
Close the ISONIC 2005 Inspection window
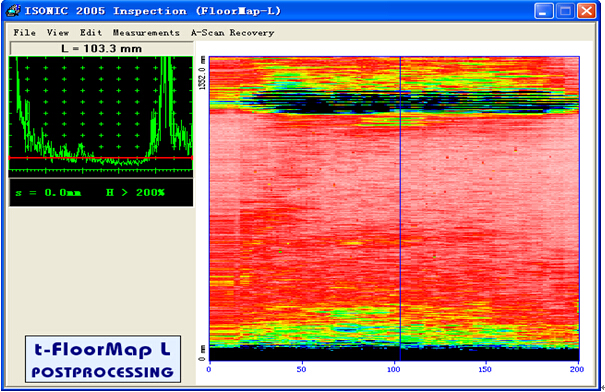coord(586,11)
